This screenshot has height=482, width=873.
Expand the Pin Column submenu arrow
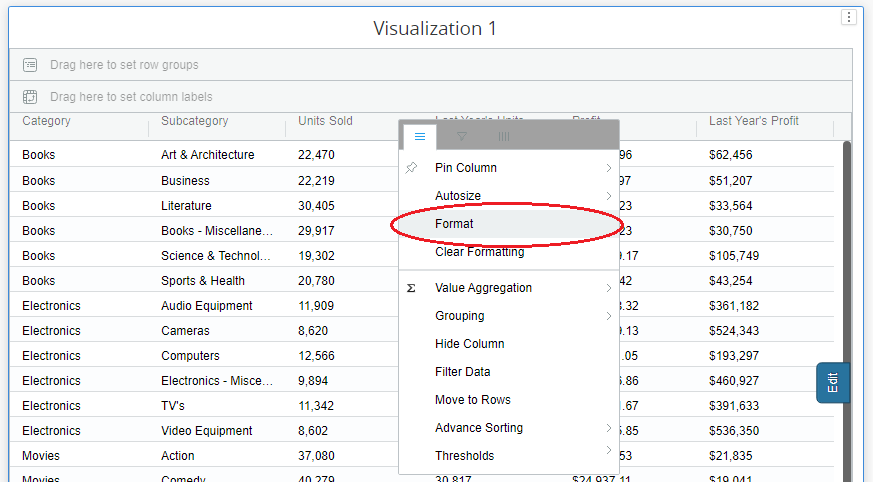click(x=608, y=168)
